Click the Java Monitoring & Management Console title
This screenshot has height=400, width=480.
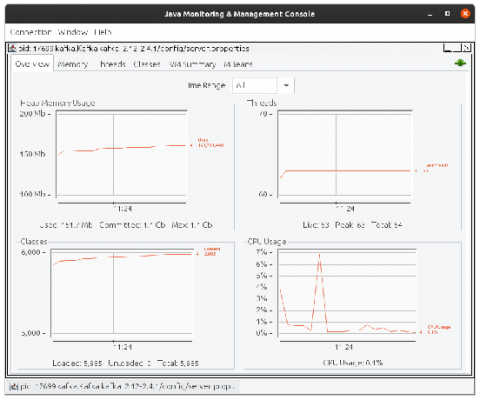tap(239, 14)
